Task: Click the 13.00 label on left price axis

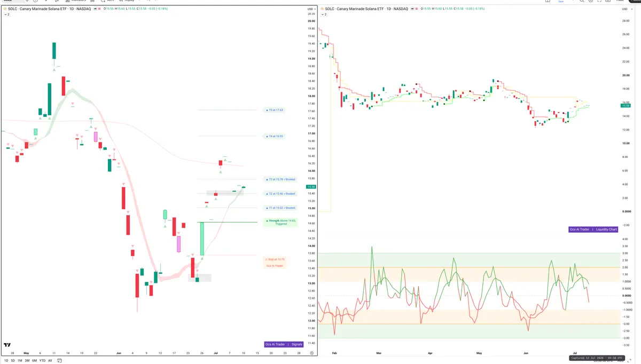Action: (310, 283)
